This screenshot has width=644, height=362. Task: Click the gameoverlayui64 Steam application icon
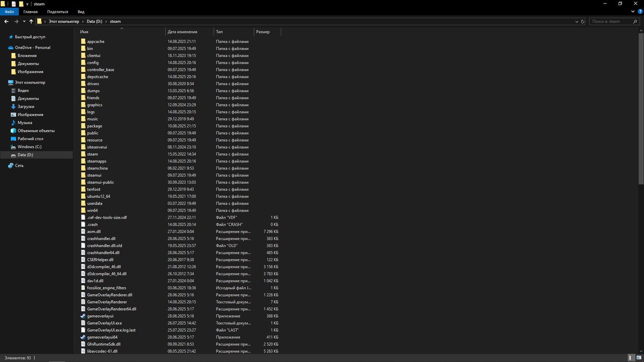[83, 337]
